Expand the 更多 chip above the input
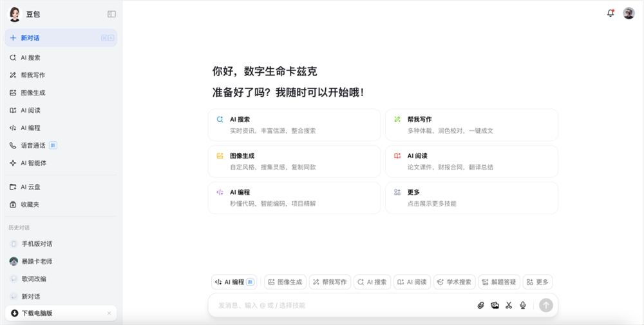The height and width of the screenshot is (325, 644). (538, 282)
